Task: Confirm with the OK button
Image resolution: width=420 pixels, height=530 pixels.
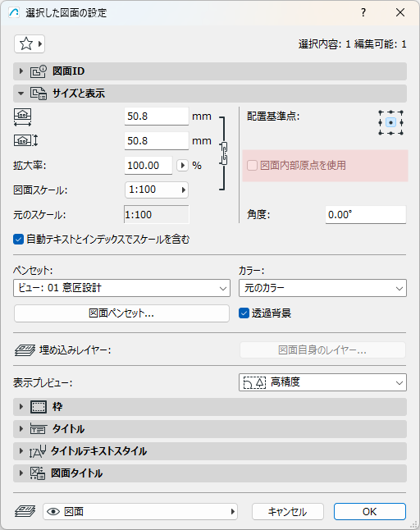Action: (x=370, y=512)
